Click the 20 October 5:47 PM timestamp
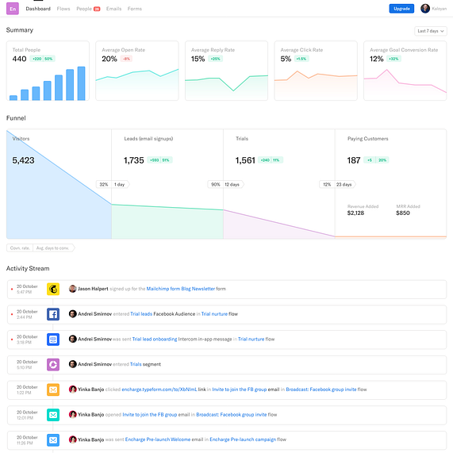The width and height of the screenshot is (453, 476). [27, 290]
